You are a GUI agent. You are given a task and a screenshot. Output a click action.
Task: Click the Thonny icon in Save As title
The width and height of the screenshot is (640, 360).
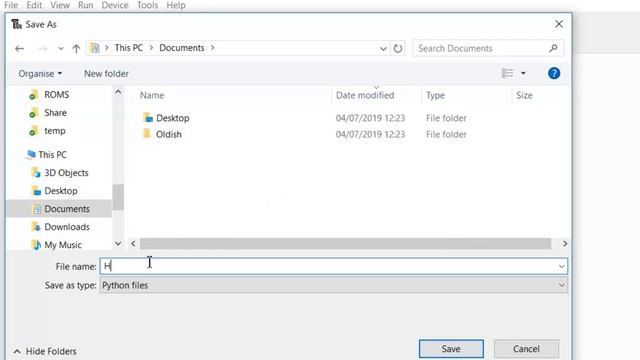16,24
